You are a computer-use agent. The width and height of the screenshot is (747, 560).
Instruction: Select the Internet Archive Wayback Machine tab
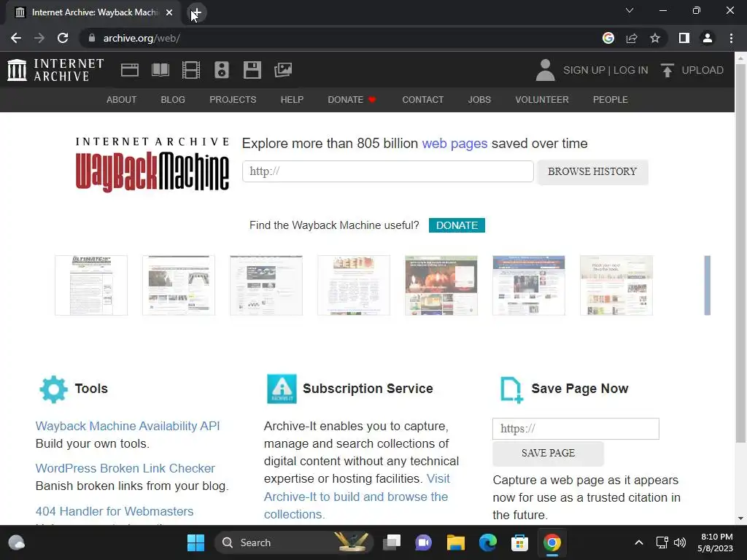point(94,12)
